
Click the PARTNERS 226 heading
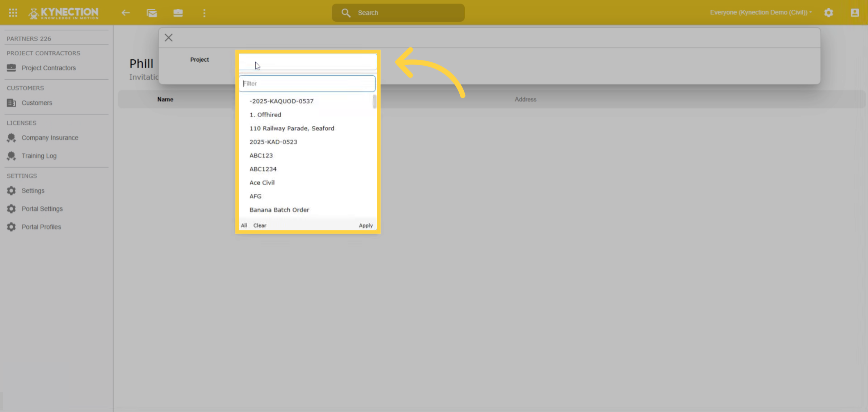click(x=29, y=38)
